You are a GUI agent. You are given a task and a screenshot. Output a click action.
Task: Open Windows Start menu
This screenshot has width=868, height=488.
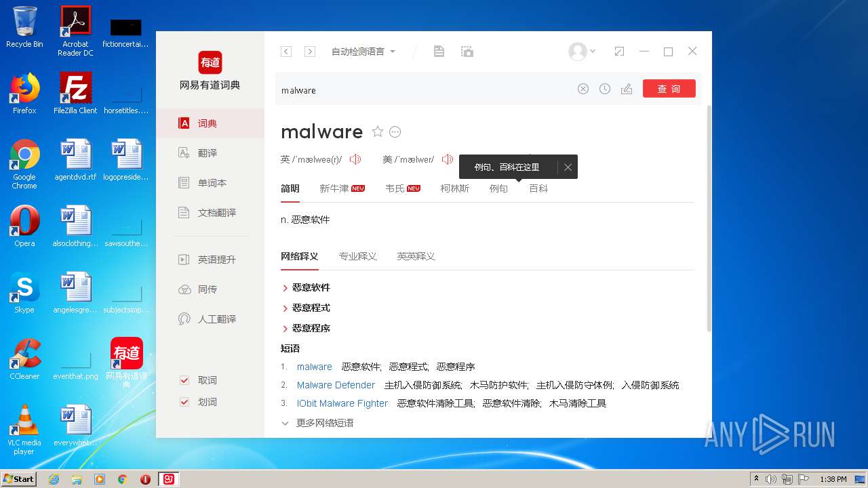19,479
